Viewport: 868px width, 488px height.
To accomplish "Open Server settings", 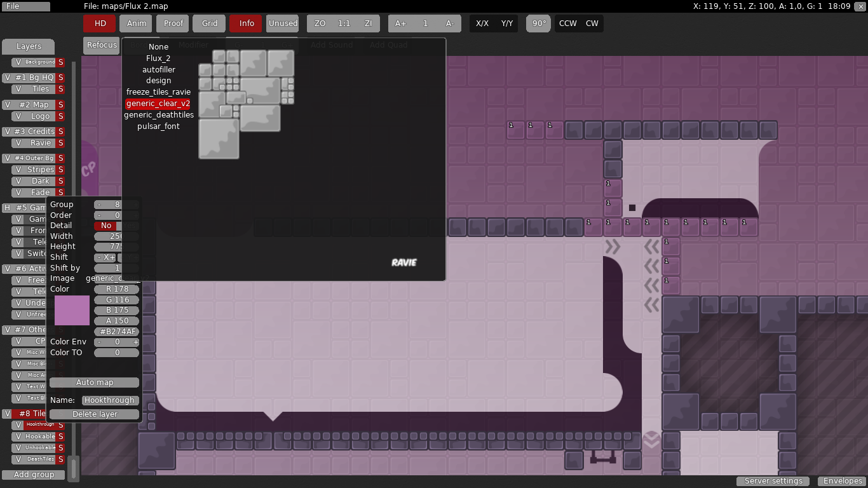I will pyautogui.click(x=773, y=481).
